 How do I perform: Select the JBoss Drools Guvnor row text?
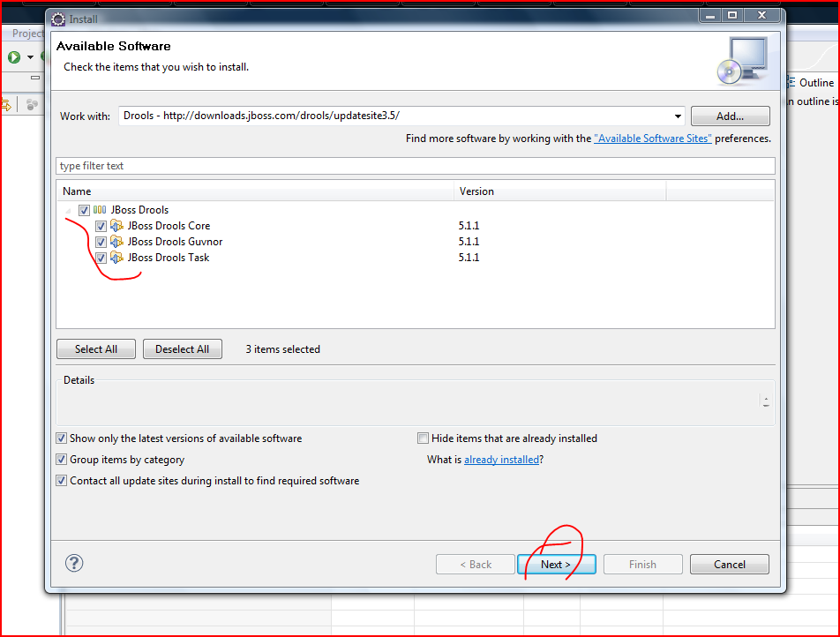click(x=175, y=242)
